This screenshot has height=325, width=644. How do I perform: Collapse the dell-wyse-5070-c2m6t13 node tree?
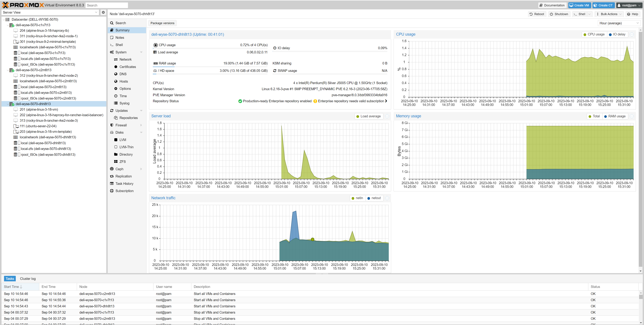8,70
